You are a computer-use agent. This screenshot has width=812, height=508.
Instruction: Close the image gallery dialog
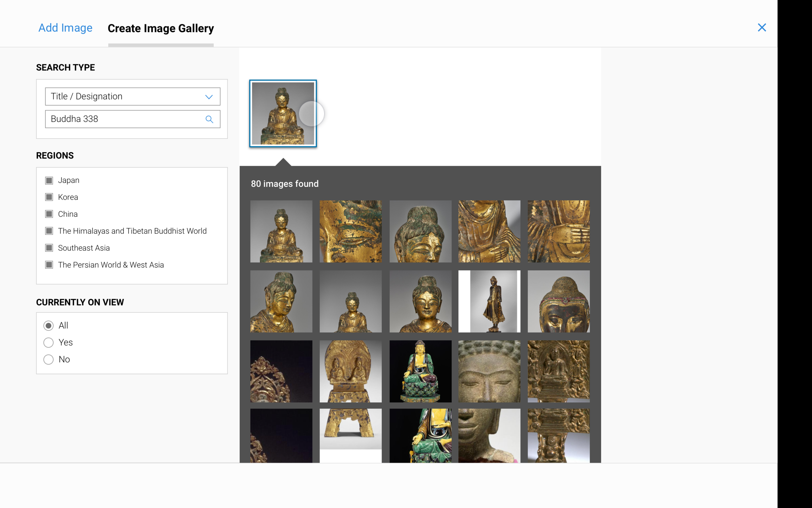pyautogui.click(x=762, y=28)
